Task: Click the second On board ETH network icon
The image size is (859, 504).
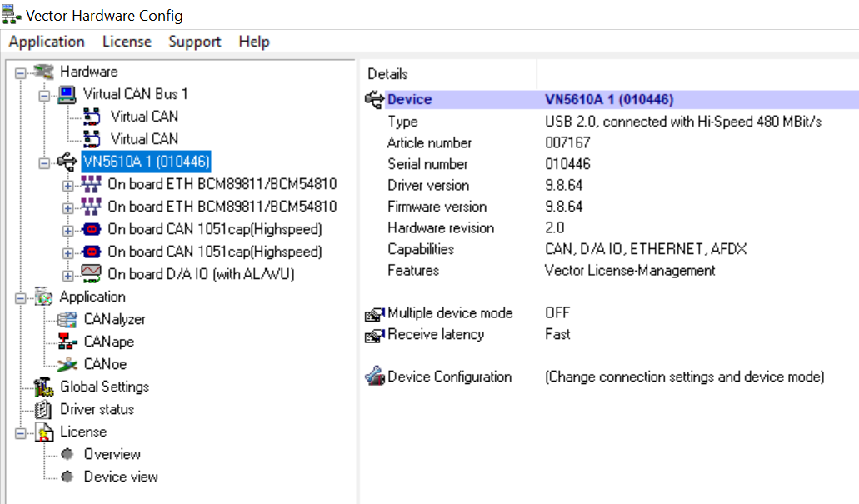Action: pos(91,207)
